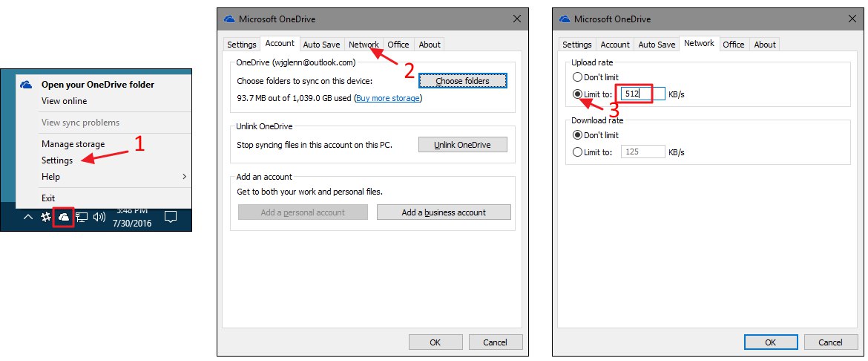The height and width of the screenshot is (361, 868).
Task: Click the Unlink OneDrive button
Action: [x=463, y=145]
